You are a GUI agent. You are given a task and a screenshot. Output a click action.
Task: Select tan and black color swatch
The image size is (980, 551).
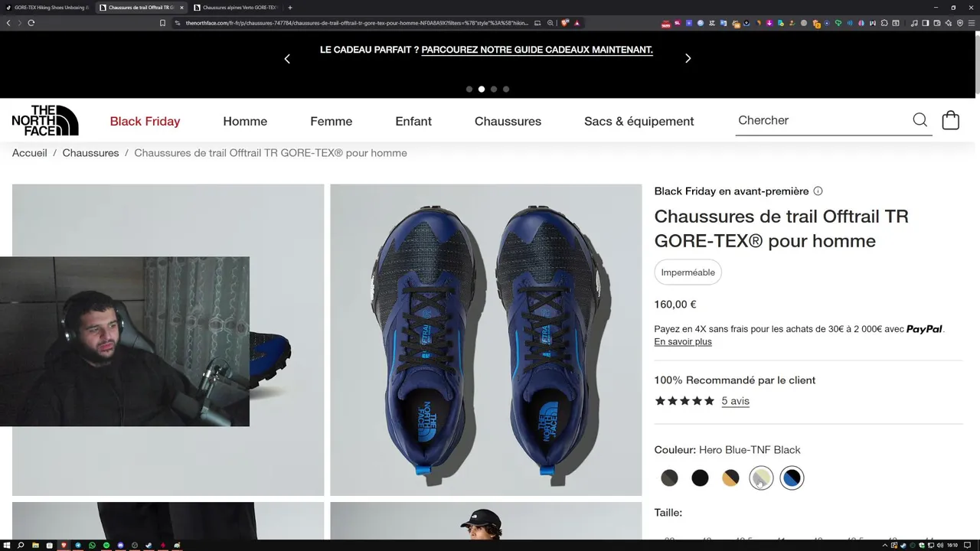pos(730,478)
